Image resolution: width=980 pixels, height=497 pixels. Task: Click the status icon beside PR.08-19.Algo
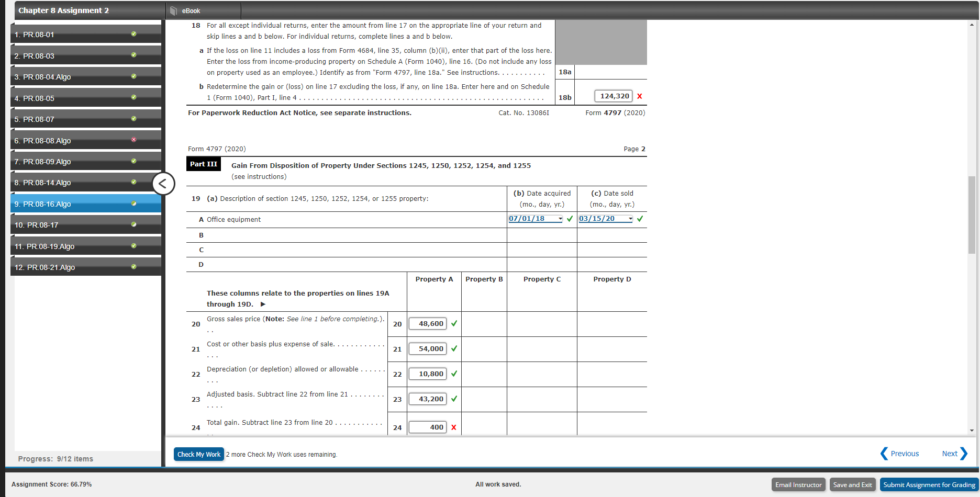[x=134, y=246]
